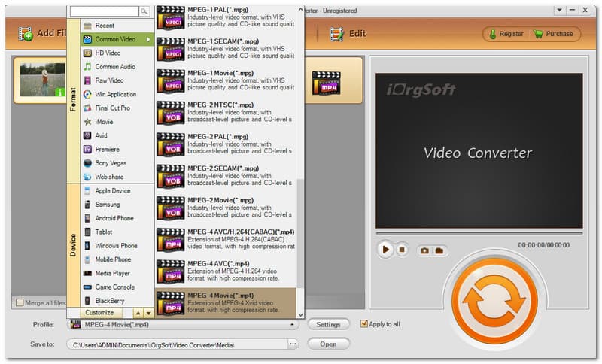Viewport: 602px width, 364px height.
Task: Open the Tablet category
Action: click(x=117, y=232)
